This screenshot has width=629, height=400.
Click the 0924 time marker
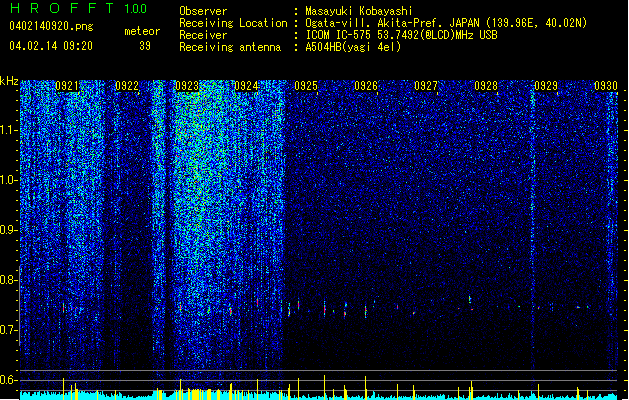click(246, 86)
